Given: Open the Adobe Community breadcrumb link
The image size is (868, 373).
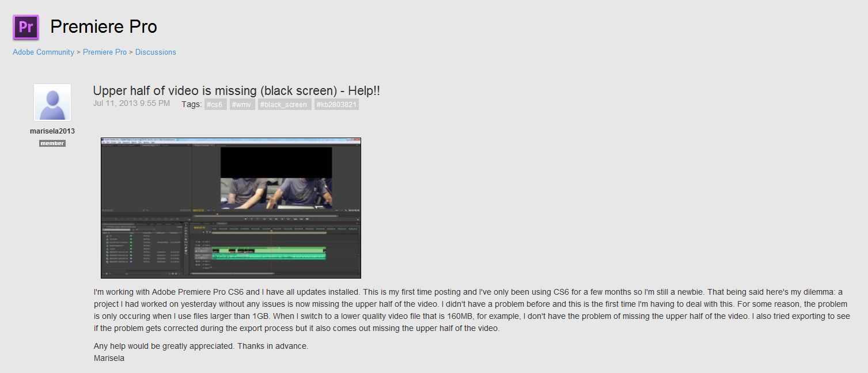Looking at the screenshot, I should [x=43, y=52].
